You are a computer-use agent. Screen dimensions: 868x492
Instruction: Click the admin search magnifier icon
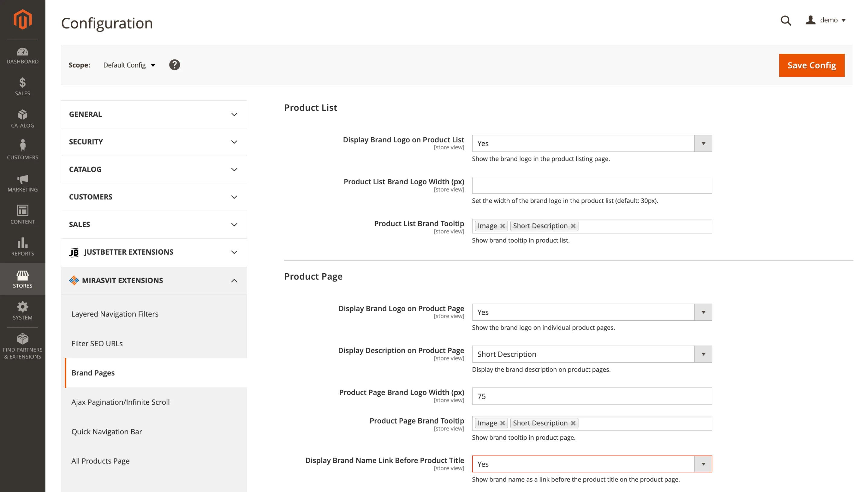(x=786, y=21)
